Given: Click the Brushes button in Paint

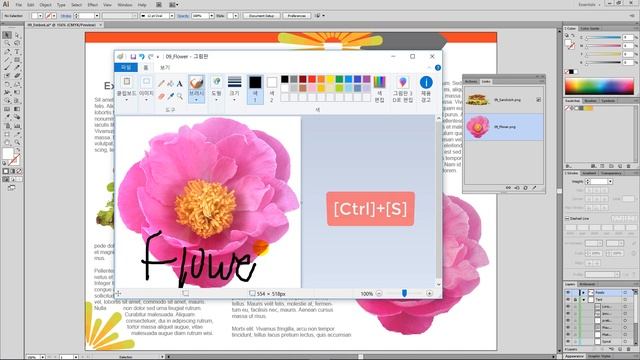Looking at the screenshot, I should point(196,89).
